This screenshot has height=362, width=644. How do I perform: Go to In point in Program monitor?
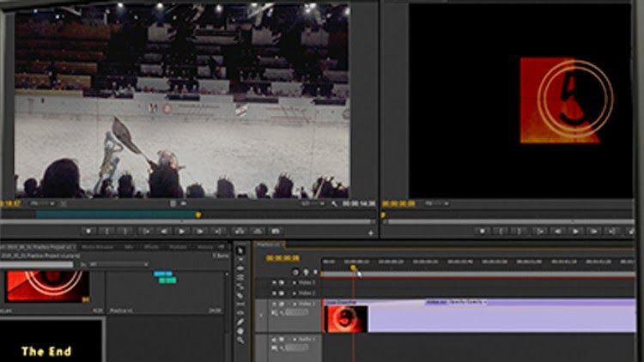[539, 232]
